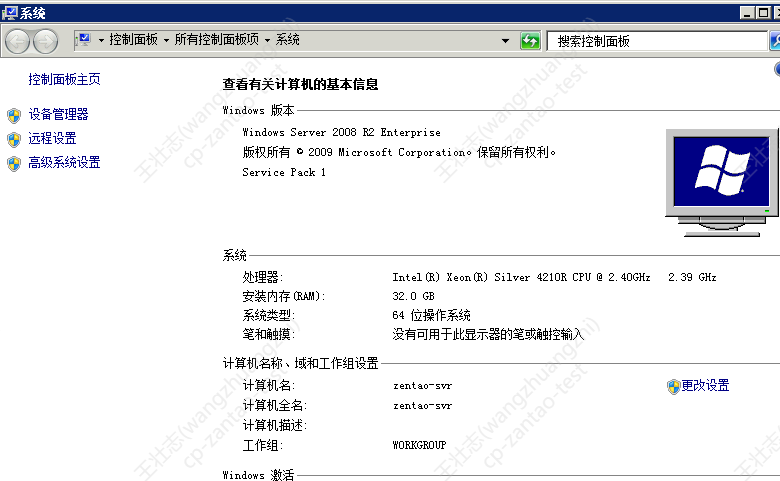The image size is (780, 481).
Task: Select the 系统 breadcrumb item
Action: pos(288,39)
